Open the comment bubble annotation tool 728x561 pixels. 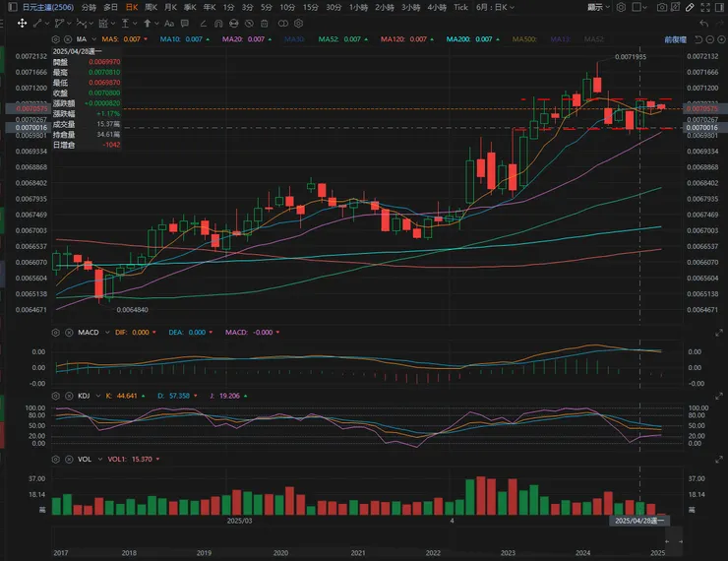pyautogui.click(x=185, y=24)
